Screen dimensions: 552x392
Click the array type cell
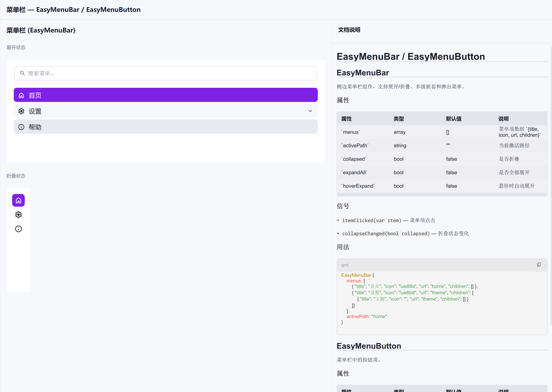pyautogui.click(x=399, y=132)
